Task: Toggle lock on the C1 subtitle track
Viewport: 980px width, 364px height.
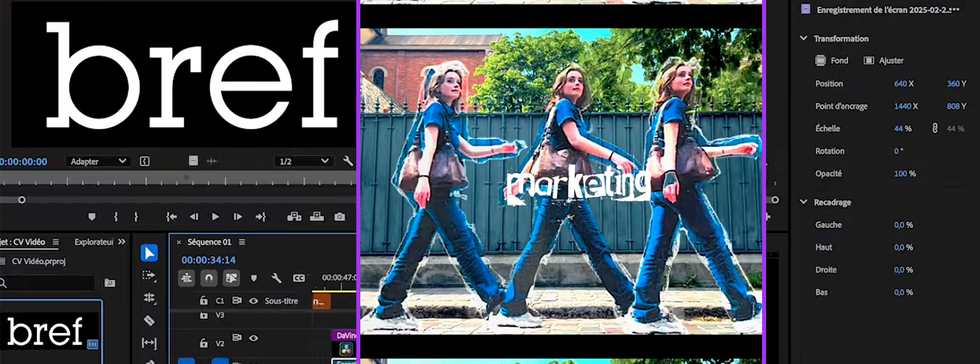Action: pos(204,300)
